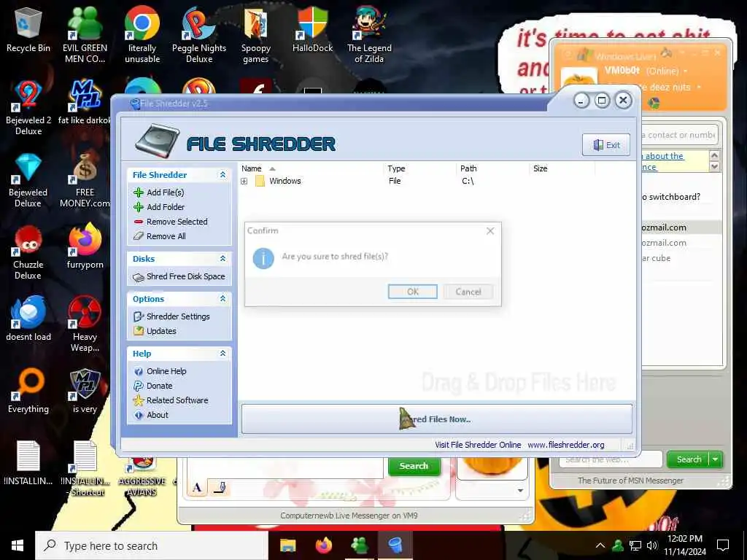Click the Related Software star icon
The width and height of the screenshot is (747, 560).
139,400
